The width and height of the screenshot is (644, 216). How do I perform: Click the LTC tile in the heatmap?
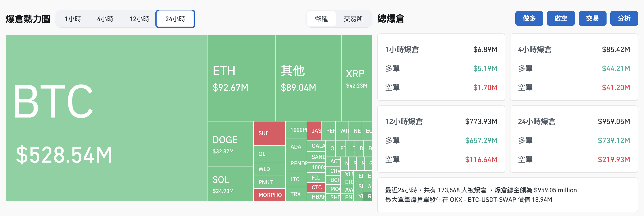(x=295, y=179)
